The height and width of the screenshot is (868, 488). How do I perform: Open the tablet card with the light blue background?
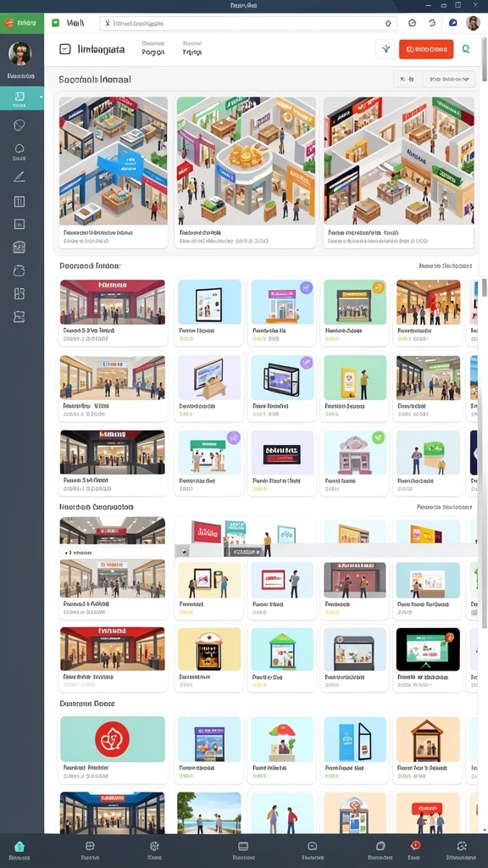[x=209, y=312]
